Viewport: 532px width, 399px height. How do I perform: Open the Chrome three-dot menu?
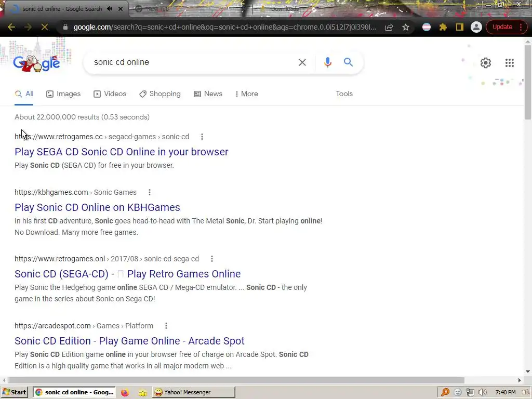click(521, 27)
